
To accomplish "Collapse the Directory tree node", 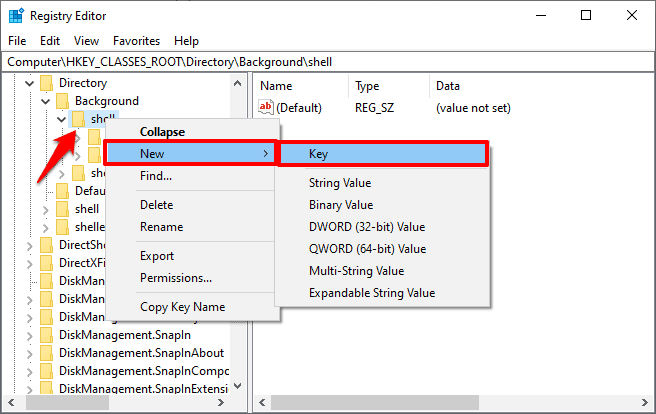I will pos(29,83).
